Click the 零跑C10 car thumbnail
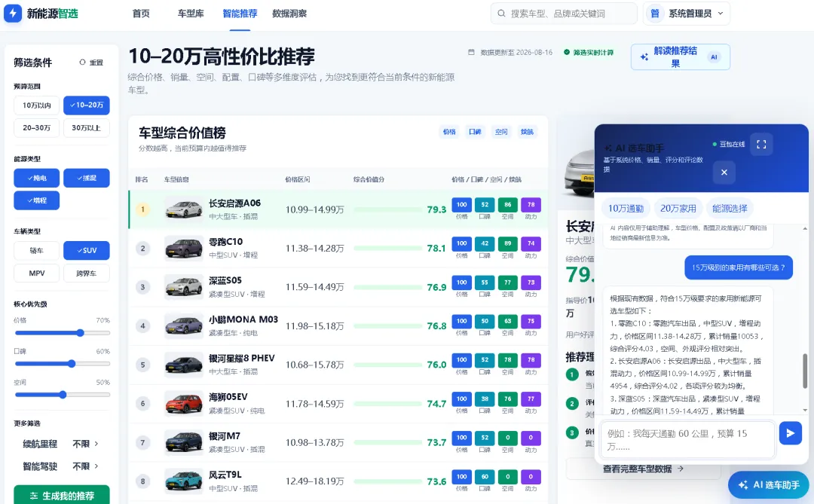The image size is (814, 504). point(184,248)
